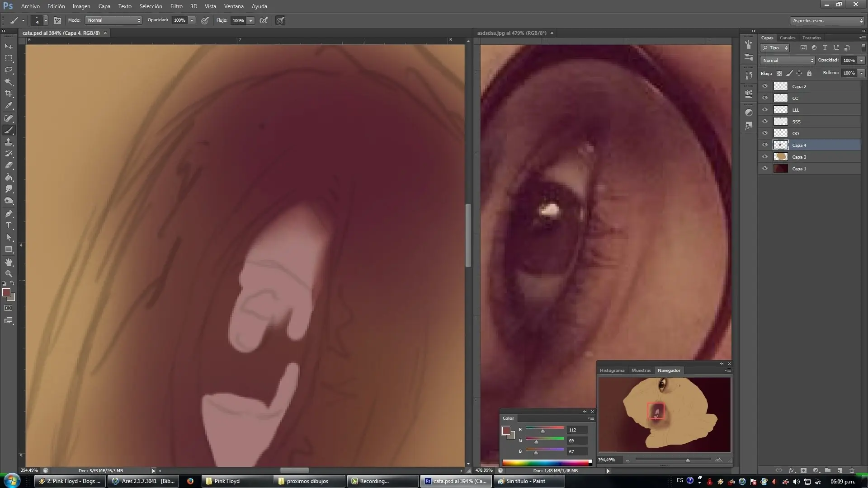Select the Eyedropper tool
The width and height of the screenshot is (868, 488).
point(9,106)
